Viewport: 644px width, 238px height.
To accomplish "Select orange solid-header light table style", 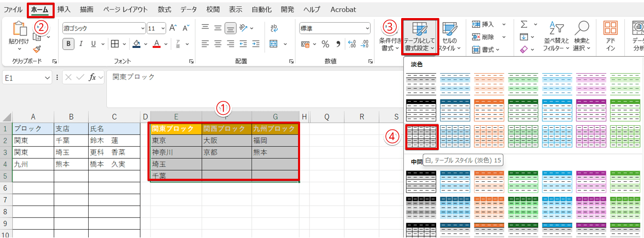I will click(x=489, y=110).
